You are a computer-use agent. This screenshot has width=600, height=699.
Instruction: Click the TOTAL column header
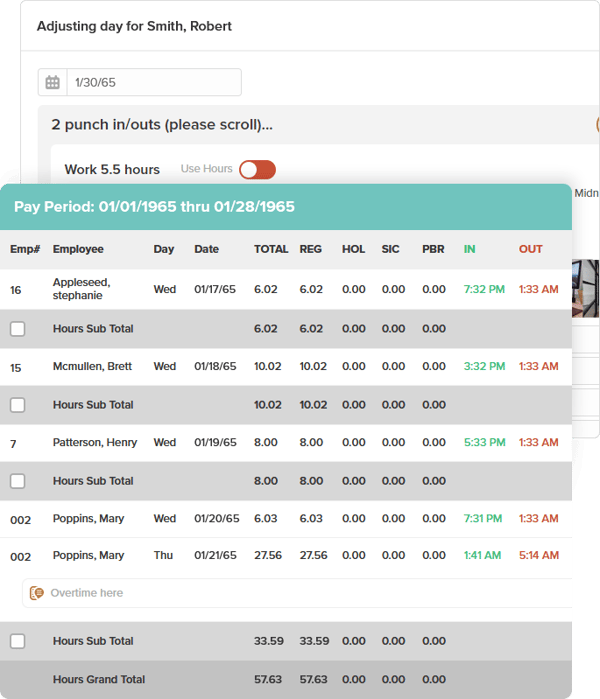tap(271, 249)
